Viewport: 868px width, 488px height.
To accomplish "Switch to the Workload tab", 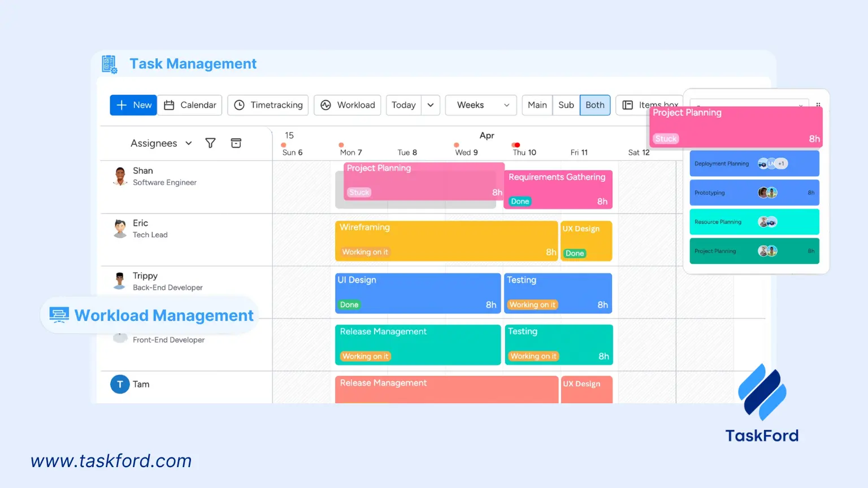I will point(348,105).
